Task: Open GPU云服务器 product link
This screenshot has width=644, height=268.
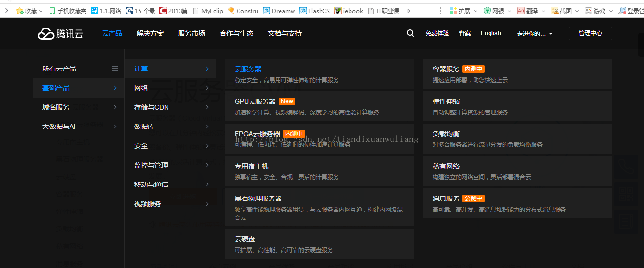Action: (320, 106)
